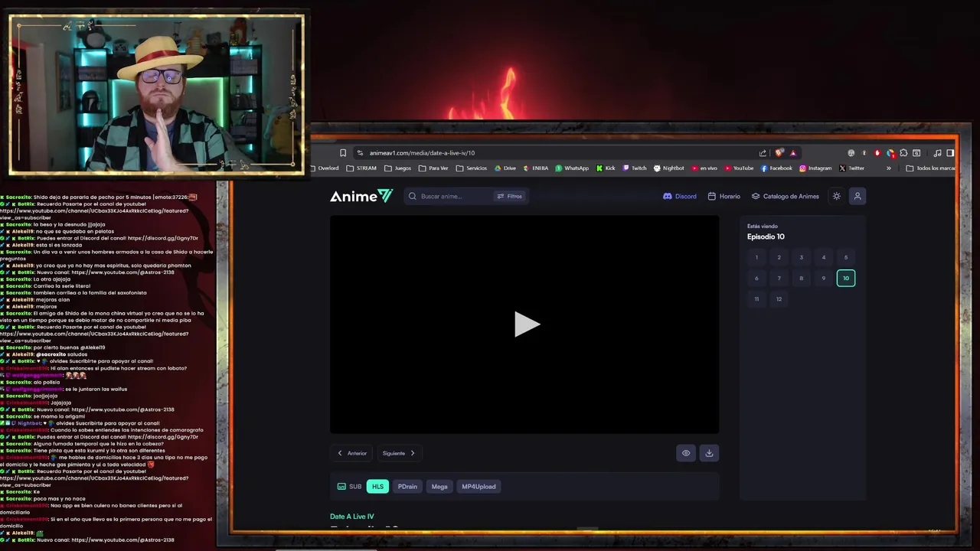Select the PDrain server tab
This screenshot has height=551, width=980.
pyautogui.click(x=407, y=487)
